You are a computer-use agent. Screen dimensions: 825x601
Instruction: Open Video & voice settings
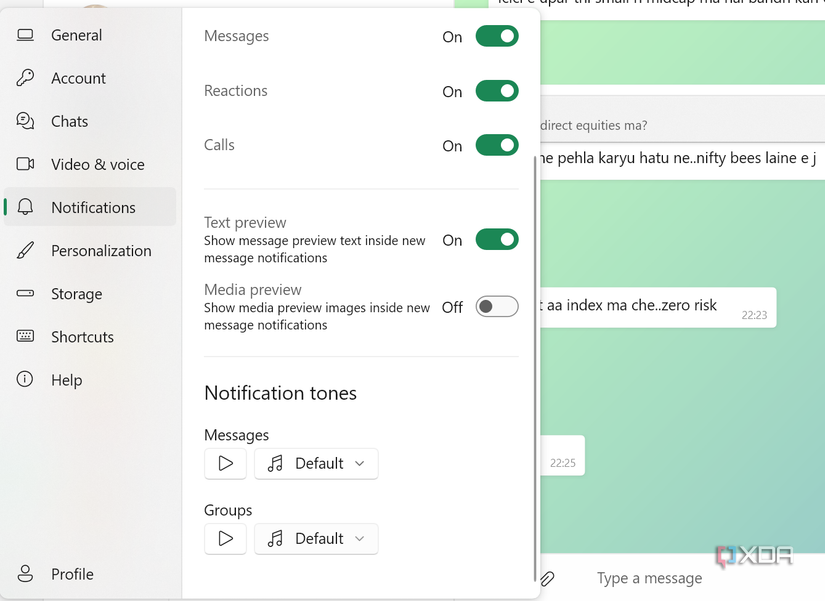click(x=90, y=164)
